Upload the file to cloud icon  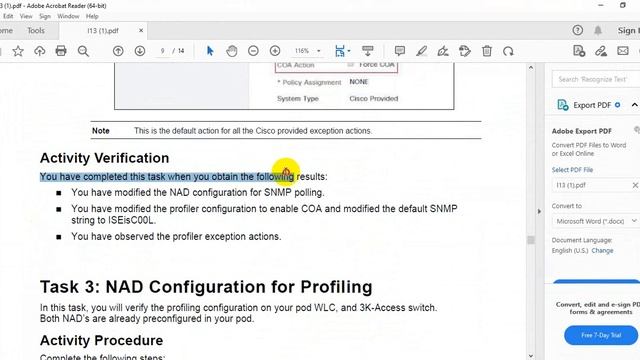click(x=40, y=51)
